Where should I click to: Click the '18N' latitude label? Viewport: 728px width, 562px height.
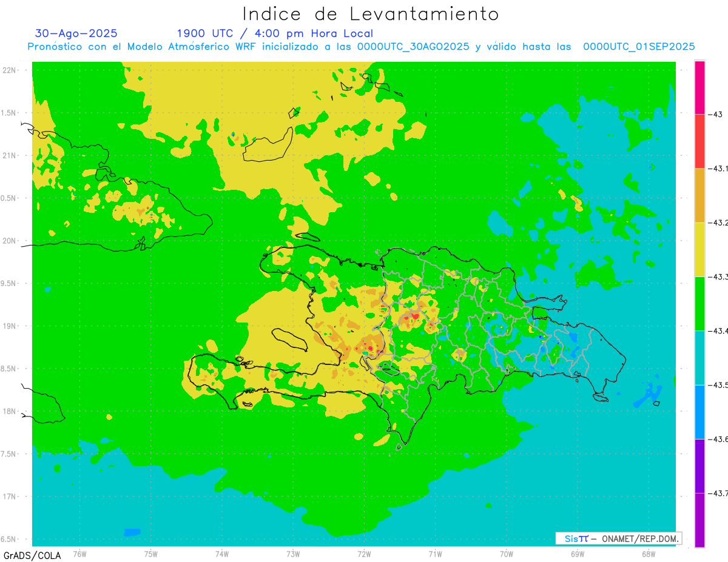click(9, 411)
